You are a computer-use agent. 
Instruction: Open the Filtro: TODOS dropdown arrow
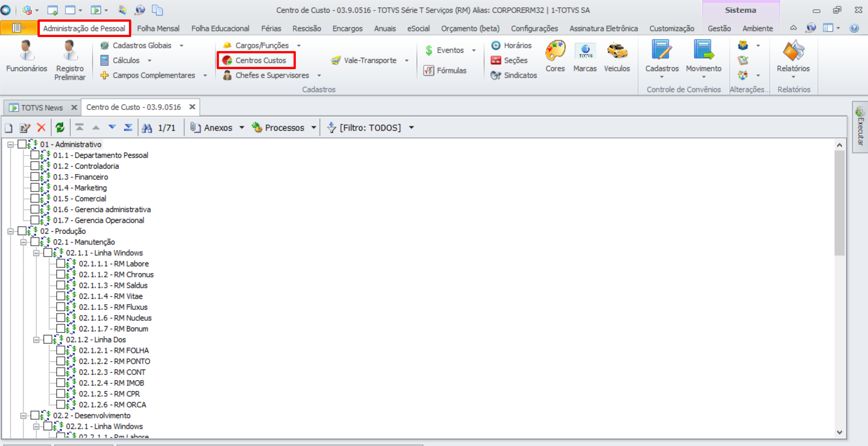pos(411,127)
